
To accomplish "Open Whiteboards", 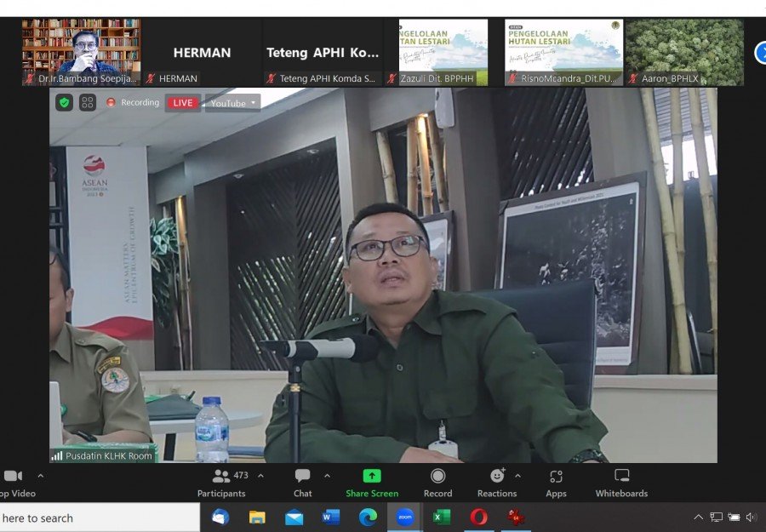I will tap(621, 483).
